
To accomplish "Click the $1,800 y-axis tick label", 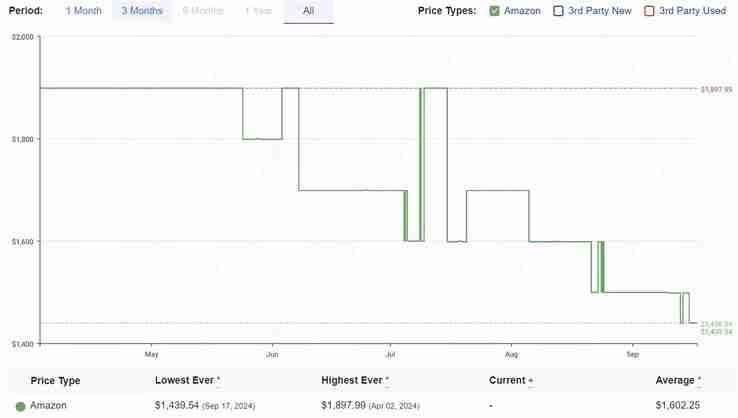I will (23, 139).
